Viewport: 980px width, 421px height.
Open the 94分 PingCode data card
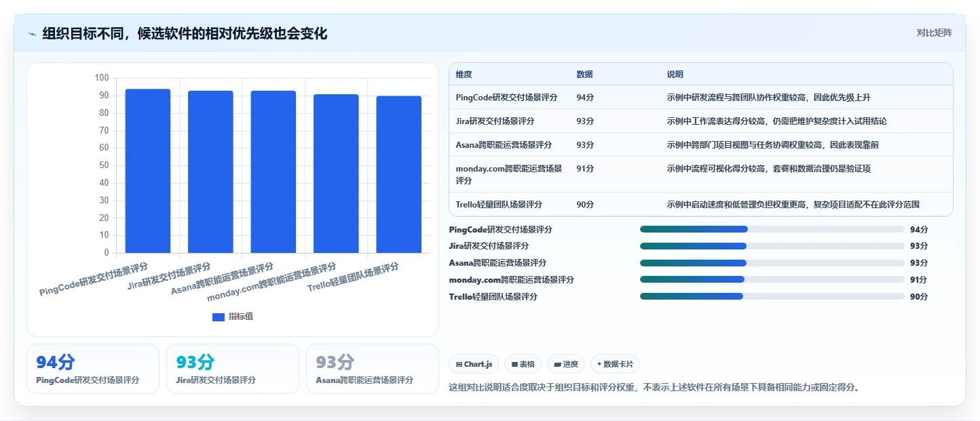click(93, 369)
